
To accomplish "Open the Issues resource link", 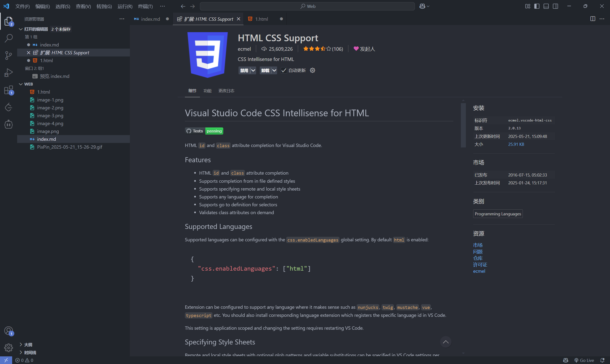I will pyautogui.click(x=478, y=252).
